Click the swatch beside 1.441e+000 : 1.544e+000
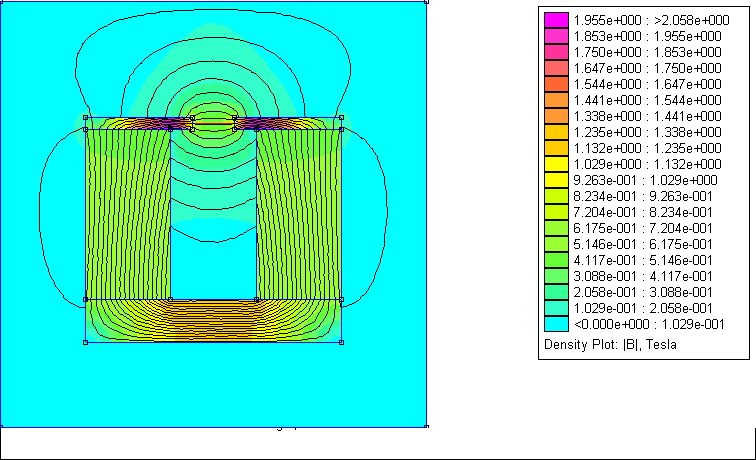Screen dimensions: 756x460 point(556,100)
